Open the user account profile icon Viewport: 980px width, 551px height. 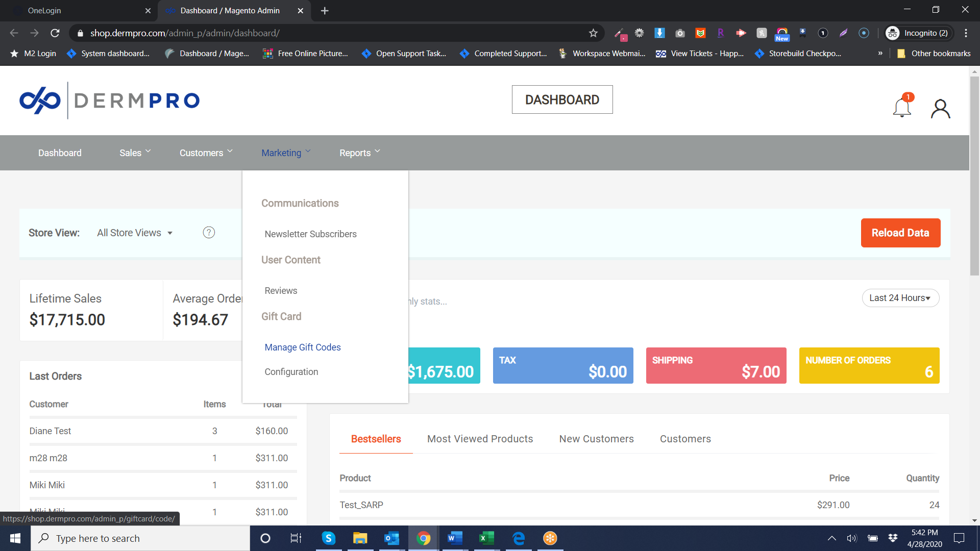940,109
